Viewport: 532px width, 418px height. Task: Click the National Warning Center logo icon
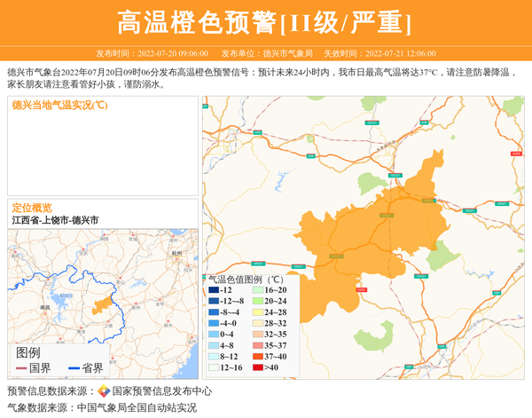point(103,391)
